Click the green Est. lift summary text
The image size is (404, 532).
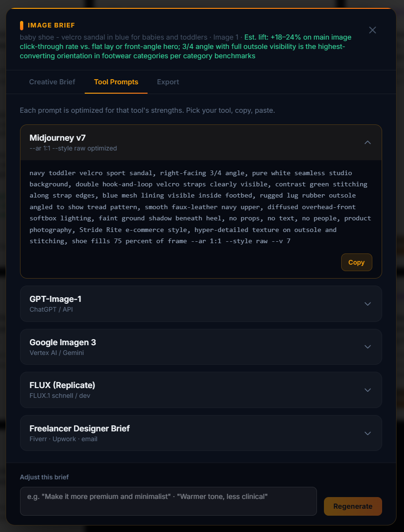[x=185, y=47]
